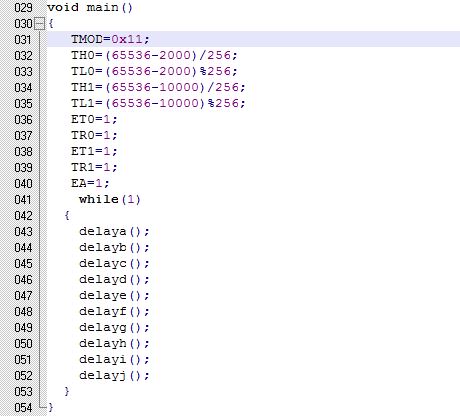Click the EA=1 statement
The image size is (460, 416).
90,183
